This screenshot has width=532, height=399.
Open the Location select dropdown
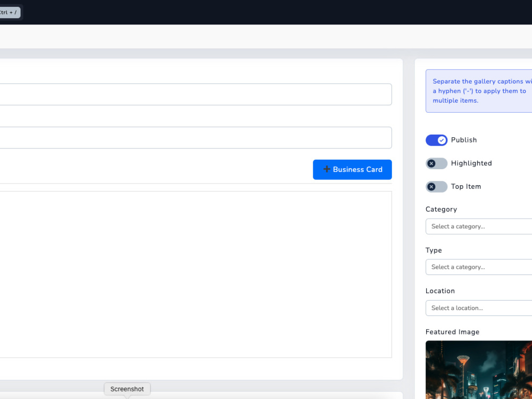[479, 308]
